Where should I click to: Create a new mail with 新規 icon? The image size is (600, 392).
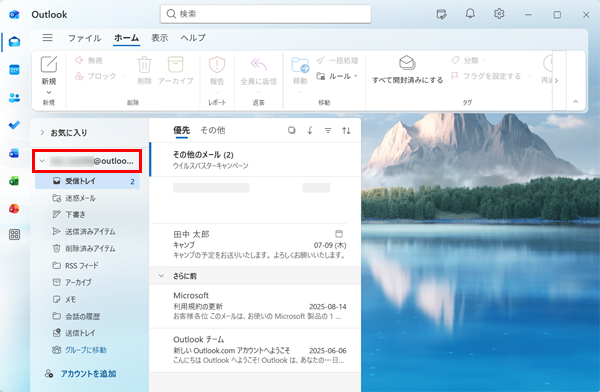click(x=49, y=64)
